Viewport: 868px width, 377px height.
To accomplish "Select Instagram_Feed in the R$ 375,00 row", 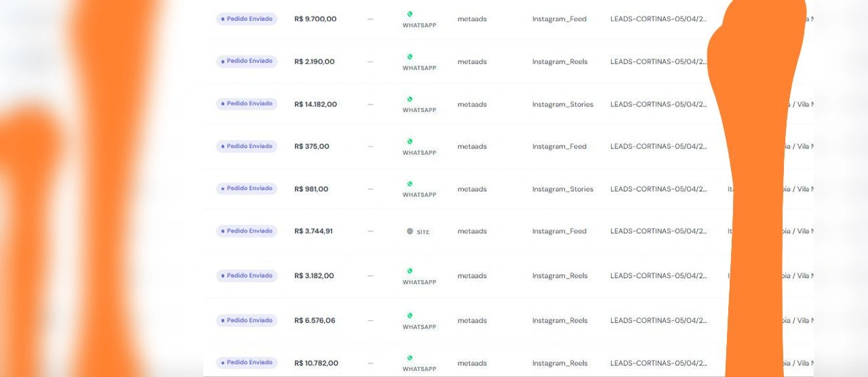I will [559, 146].
